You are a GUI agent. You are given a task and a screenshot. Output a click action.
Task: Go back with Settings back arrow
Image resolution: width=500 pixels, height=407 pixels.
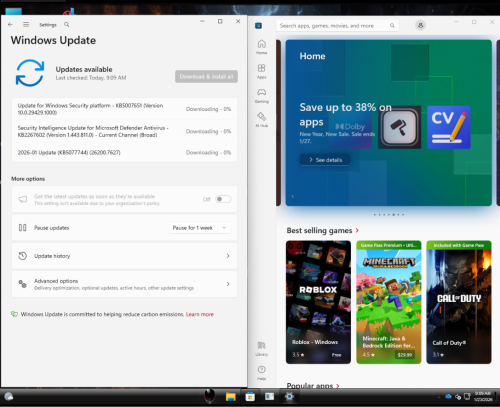10,24
